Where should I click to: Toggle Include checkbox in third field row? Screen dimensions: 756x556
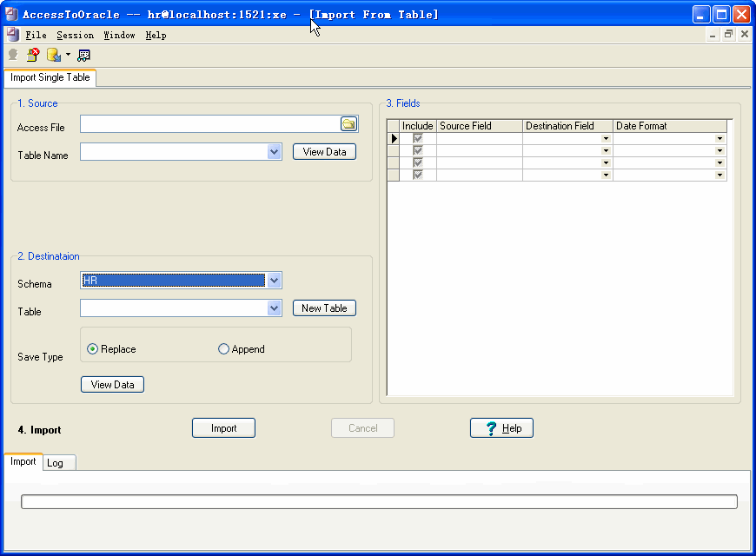click(417, 163)
